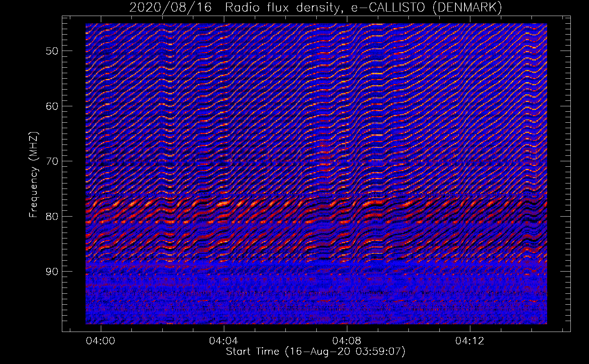Click the 04:08 time tick label
Image resolution: width=589 pixels, height=364 pixels.
347,341
